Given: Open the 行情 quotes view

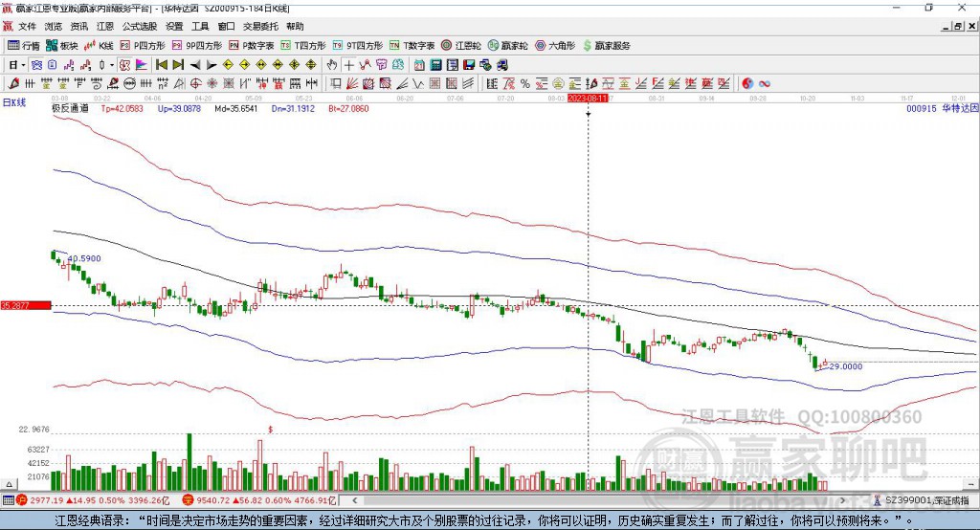Looking at the screenshot, I should coord(24,46).
